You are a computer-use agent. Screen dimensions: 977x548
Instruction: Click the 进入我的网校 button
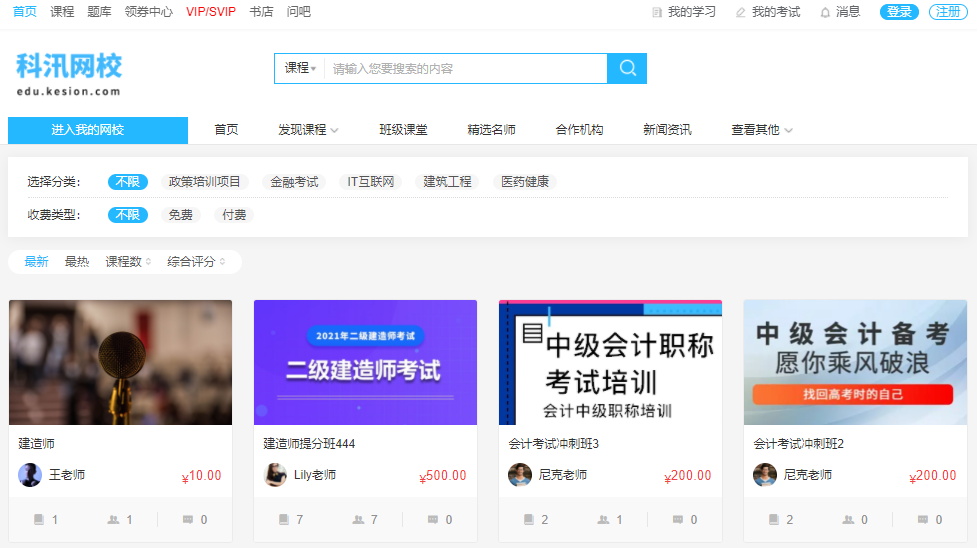[x=98, y=130]
